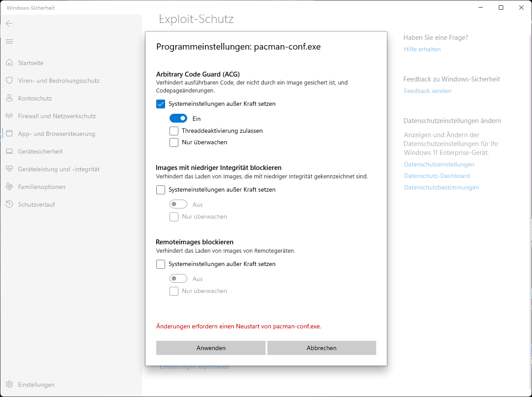The width and height of the screenshot is (532, 397).
Task: Check Nur überwachen under ACG
Action: [x=173, y=142]
